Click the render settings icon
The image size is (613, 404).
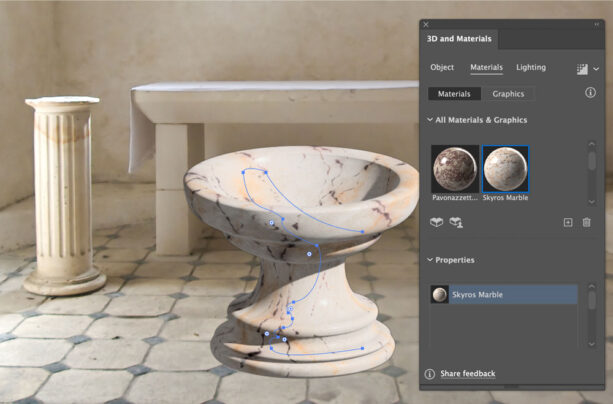582,69
